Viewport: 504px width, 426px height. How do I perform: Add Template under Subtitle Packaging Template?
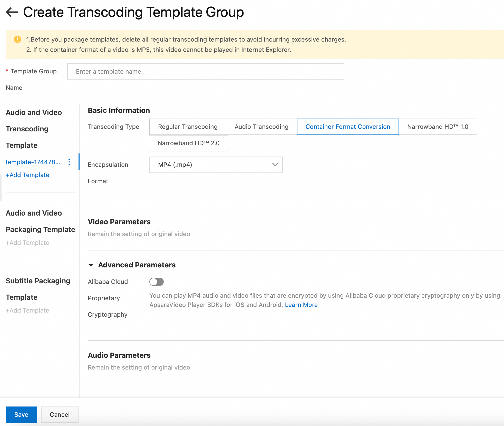click(x=27, y=310)
